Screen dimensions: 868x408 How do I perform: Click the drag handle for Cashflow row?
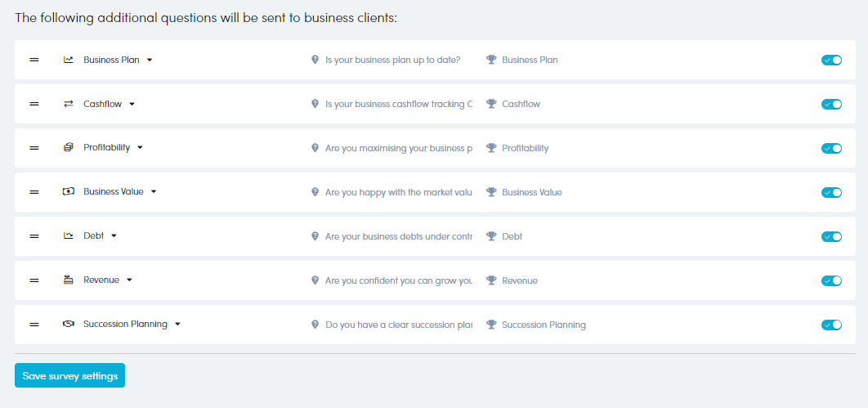(x=34, y=104)
